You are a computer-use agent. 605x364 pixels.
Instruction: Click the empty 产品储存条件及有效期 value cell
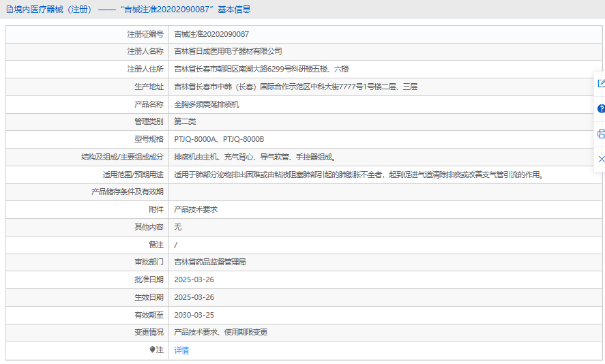point(385,192)
